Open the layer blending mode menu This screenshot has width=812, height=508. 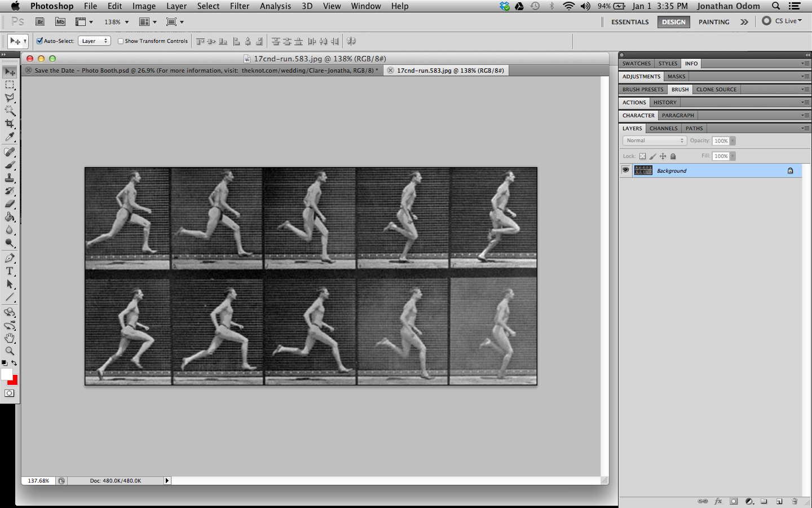pyautogui.click(x=654, y=141)
